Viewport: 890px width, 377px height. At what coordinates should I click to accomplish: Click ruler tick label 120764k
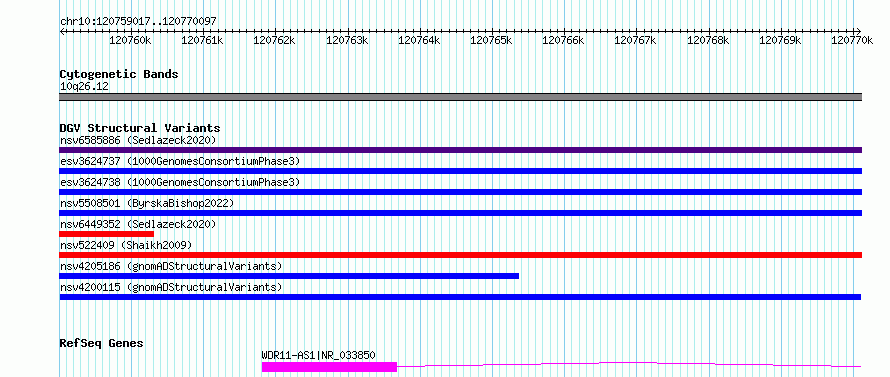(x=419, y=40)
